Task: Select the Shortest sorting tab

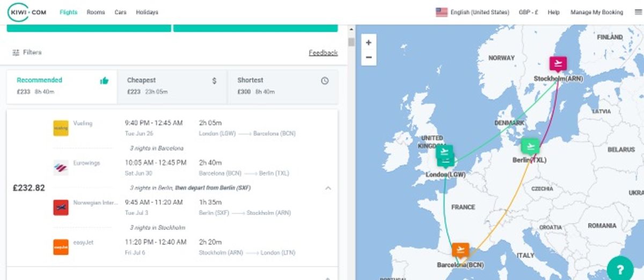Action: pyautogui.click(x=283, y=86)
